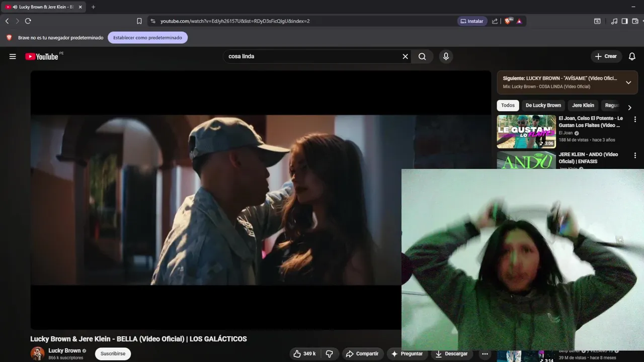
Task: Expand the Siguiente playlist panel chevron
Action: click(628, 82)
